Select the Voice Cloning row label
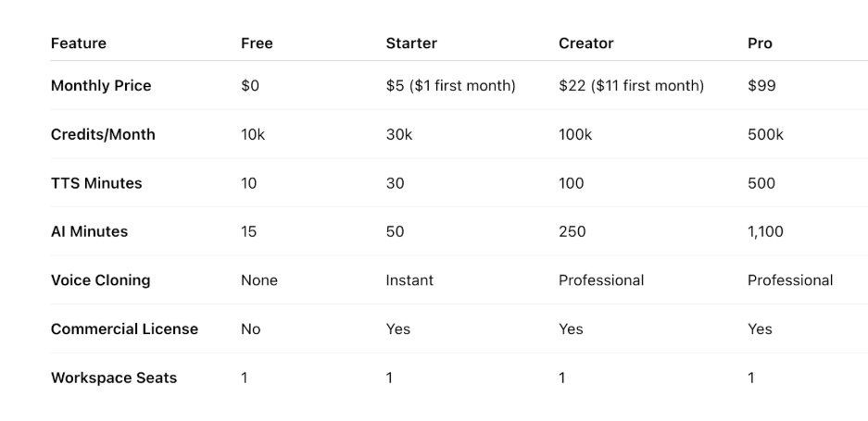Screen dimensions: 868x421 click(100, 280)
